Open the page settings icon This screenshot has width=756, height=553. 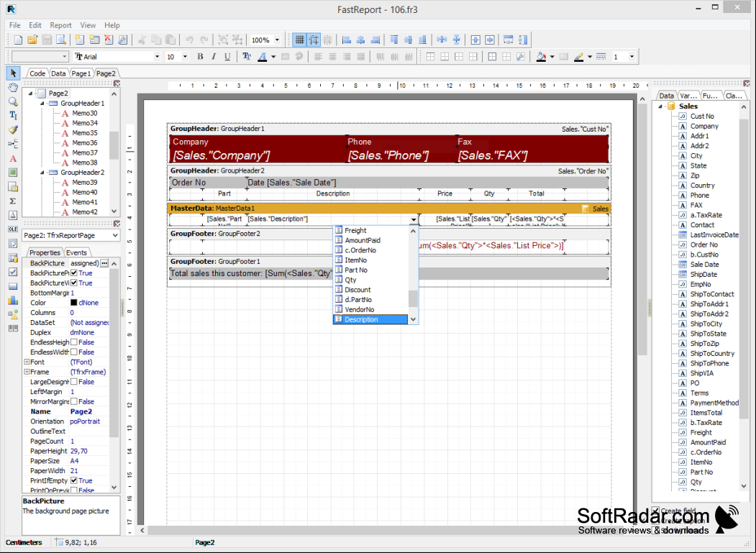(x=123, y=40)
